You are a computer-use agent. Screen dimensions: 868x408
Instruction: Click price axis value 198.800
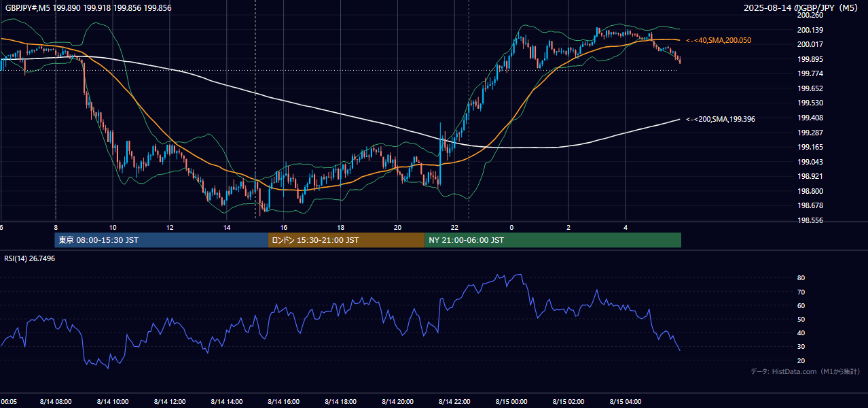(810, 191)
